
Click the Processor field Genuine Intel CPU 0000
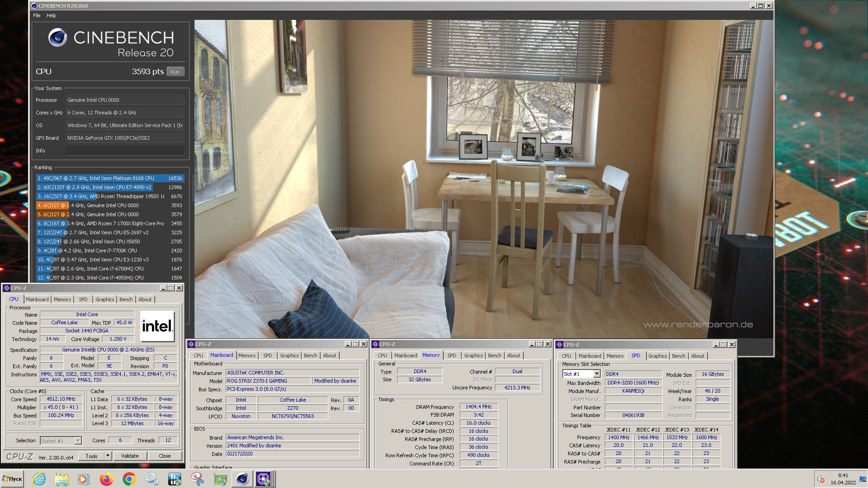[125, 100]
